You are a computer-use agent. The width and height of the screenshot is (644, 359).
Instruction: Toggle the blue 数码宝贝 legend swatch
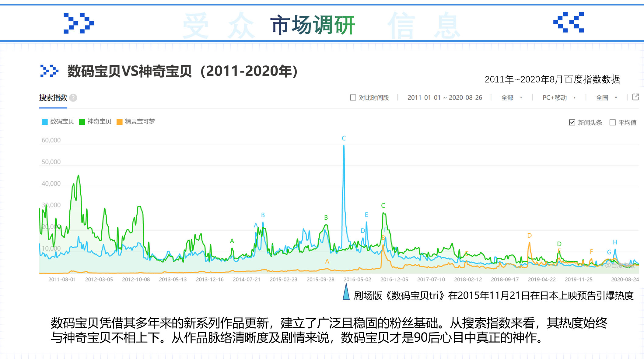[45, 122]
